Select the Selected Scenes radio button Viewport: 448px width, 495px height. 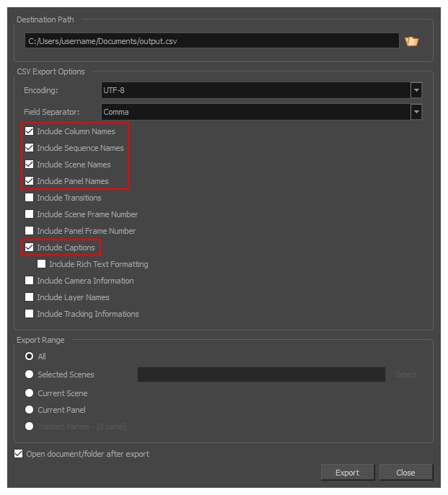click(x=30, y=374)
